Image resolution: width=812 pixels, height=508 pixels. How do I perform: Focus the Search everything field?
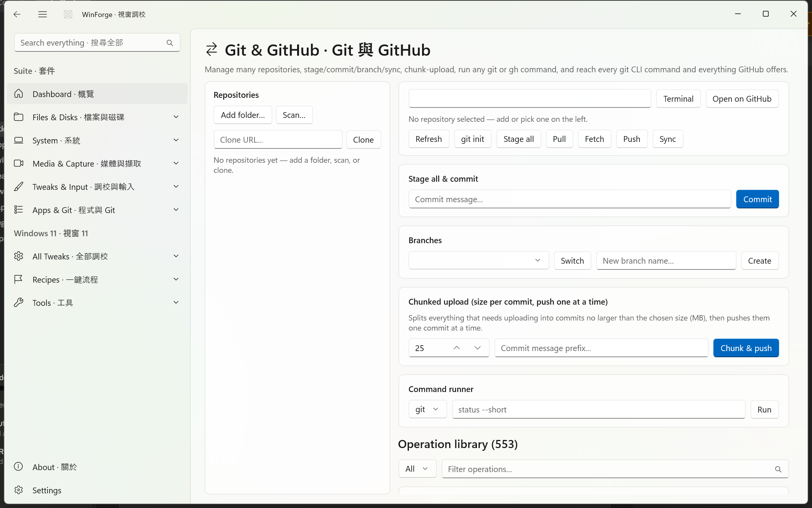coord(97,43)
